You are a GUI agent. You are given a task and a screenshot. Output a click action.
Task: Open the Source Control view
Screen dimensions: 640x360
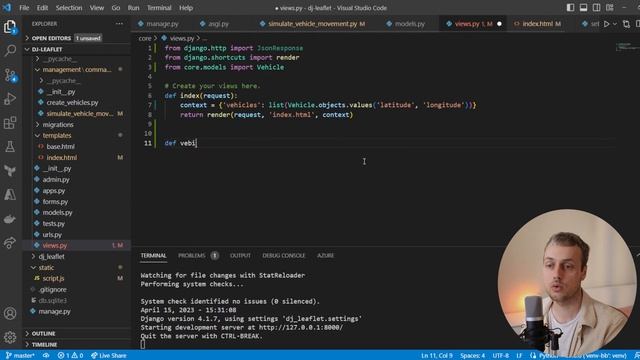[x=10, y=75]
